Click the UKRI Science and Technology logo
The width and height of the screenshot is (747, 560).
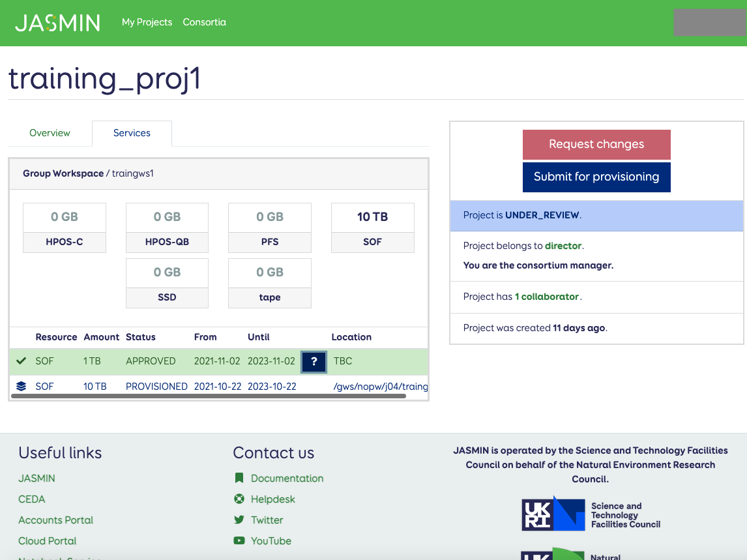pos(591,514)
